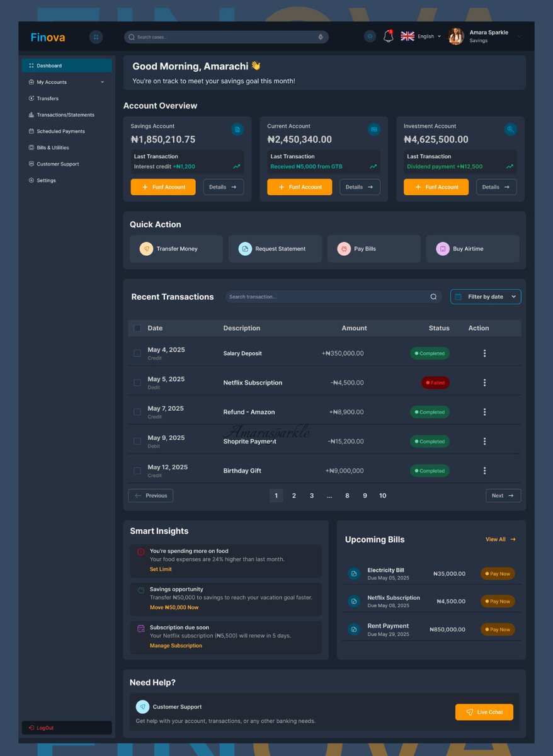The width and height of the screenshot is (553, 756).
Task: Open the Filter by date dropdown
Action: tap(486, 297)
